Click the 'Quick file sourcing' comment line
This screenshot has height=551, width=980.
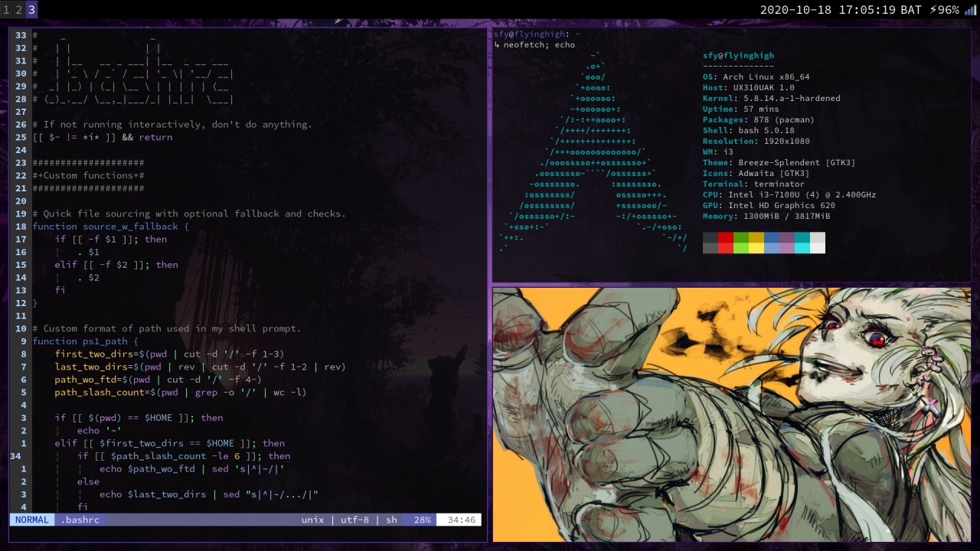[189, 214]
